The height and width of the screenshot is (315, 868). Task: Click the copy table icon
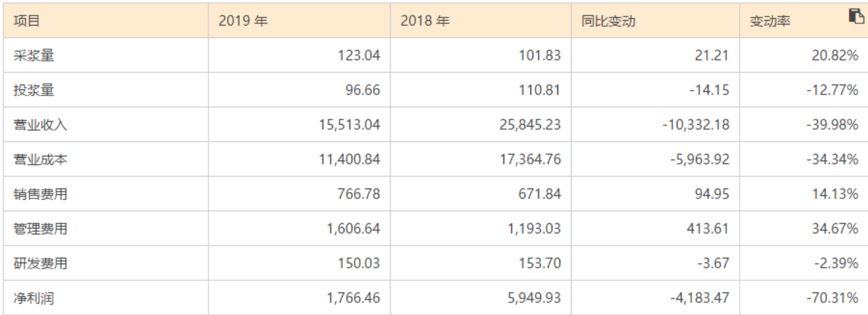click(856, 17)
